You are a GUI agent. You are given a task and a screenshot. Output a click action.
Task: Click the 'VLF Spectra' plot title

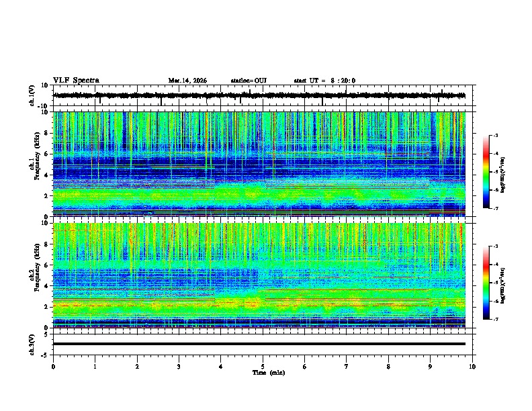click(x=76, y=81)
